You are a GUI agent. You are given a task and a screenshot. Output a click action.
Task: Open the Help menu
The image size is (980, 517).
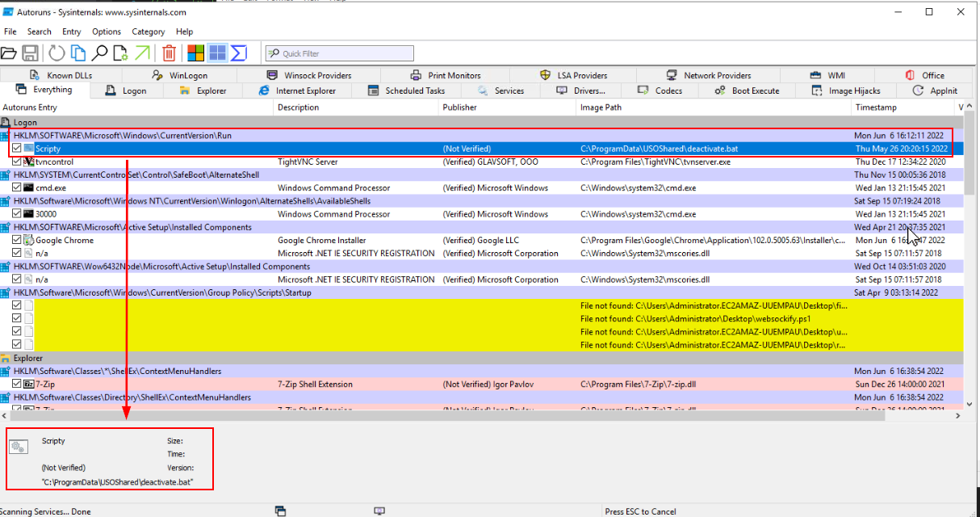tap(185, 32)
